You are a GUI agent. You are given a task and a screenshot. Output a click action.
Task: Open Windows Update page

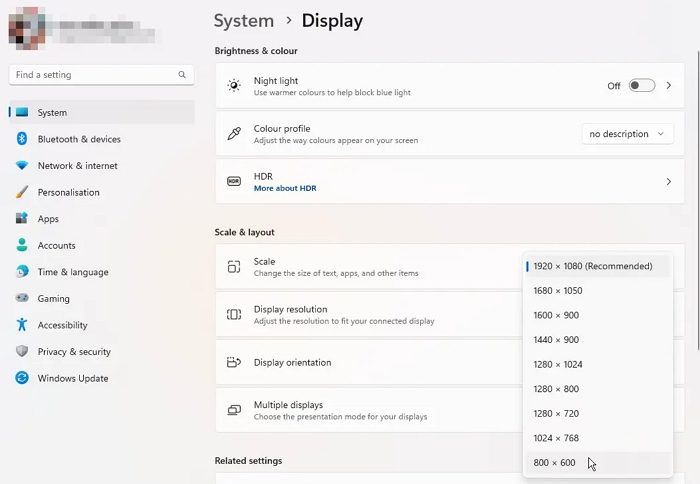[x=102, y=378]
